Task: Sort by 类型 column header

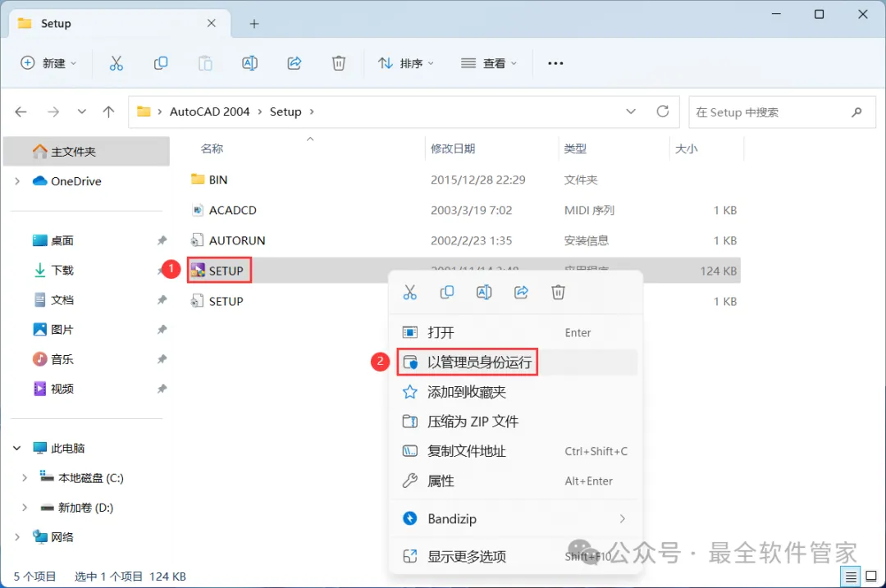Action: pos(575,148)
